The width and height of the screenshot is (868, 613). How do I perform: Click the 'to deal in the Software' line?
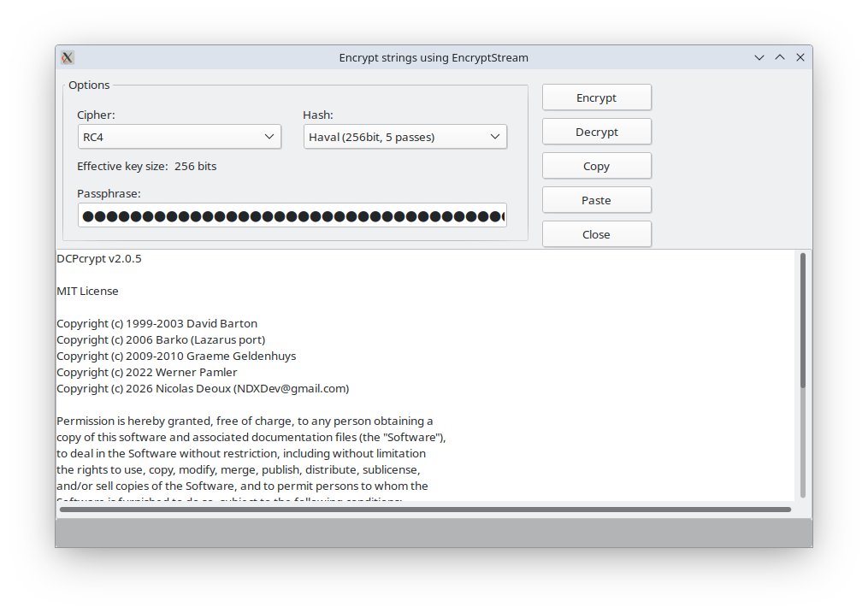point(241,454)
